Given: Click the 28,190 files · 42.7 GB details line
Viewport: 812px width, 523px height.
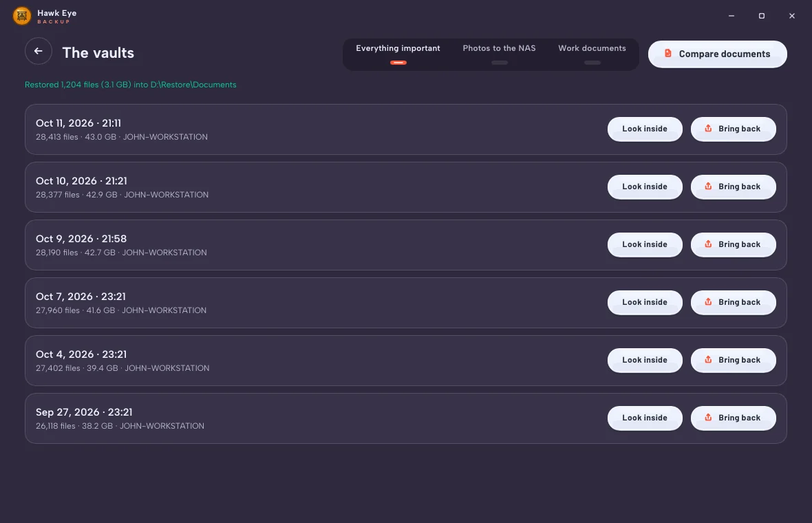Looking at the screenshot, I should [x=121, y=253].
